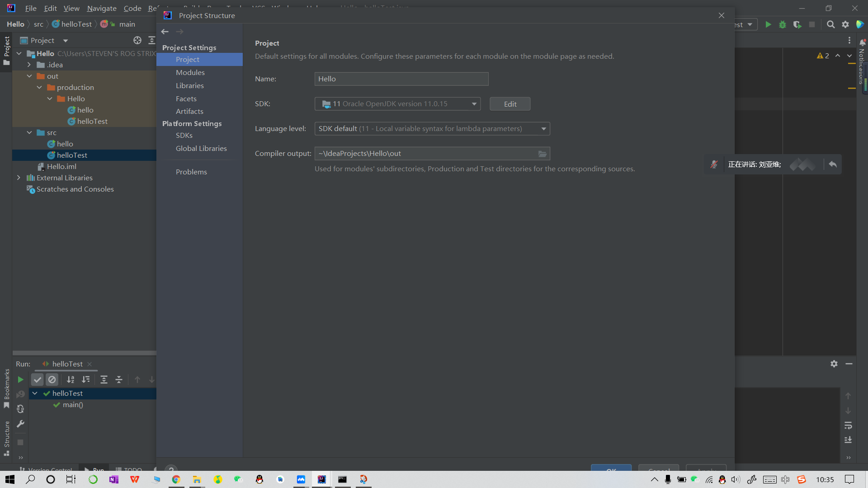Click the Stop square icon in the toolbar

(812, 24)
